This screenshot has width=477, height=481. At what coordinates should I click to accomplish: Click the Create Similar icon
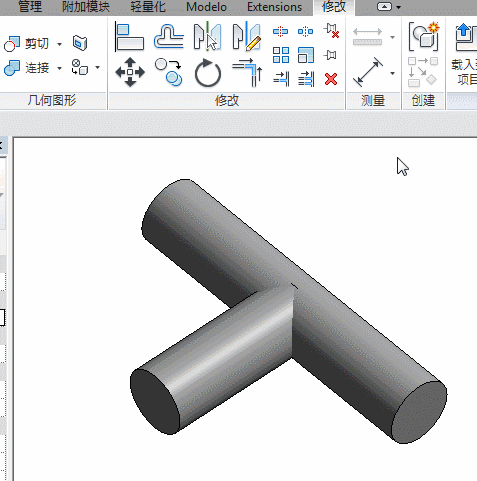point(422,72)
